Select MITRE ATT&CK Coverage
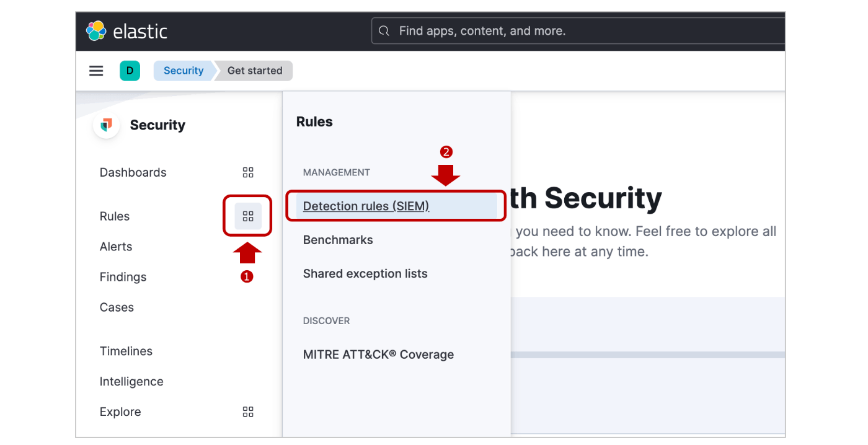Viewport: 868px width, 445px height. (378, 355)
